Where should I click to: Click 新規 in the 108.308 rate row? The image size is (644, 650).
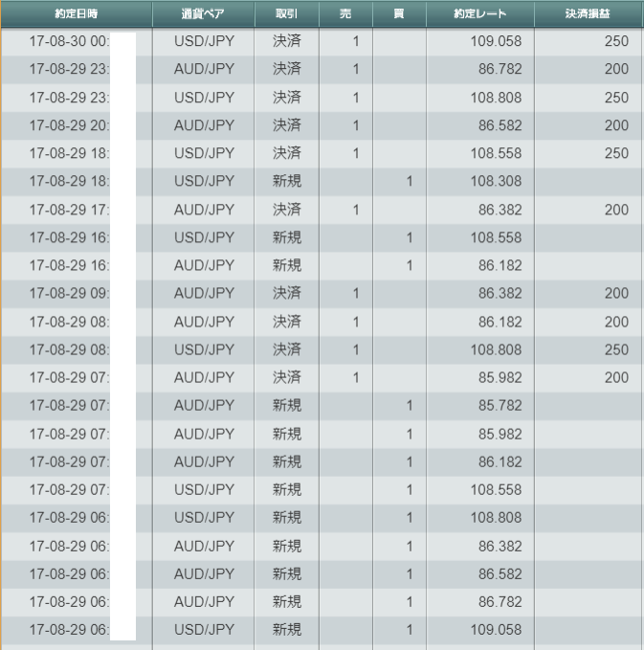pos(286,181)
